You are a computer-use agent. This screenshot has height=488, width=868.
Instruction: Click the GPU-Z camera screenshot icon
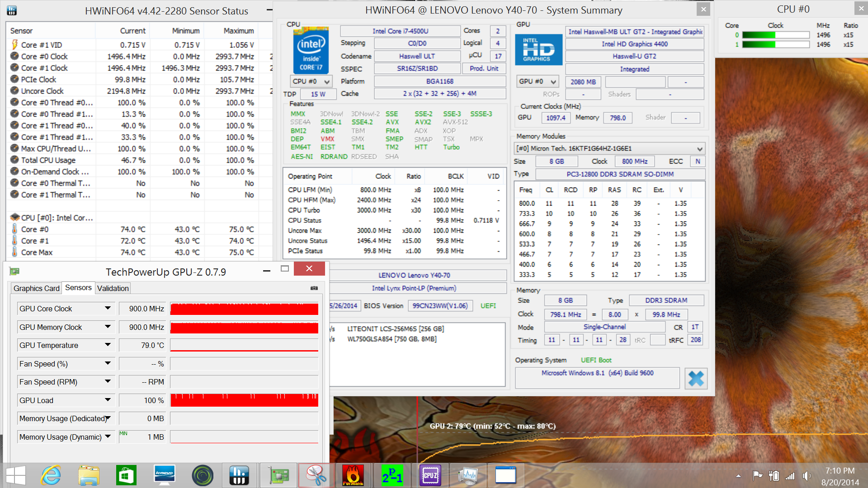314,288
